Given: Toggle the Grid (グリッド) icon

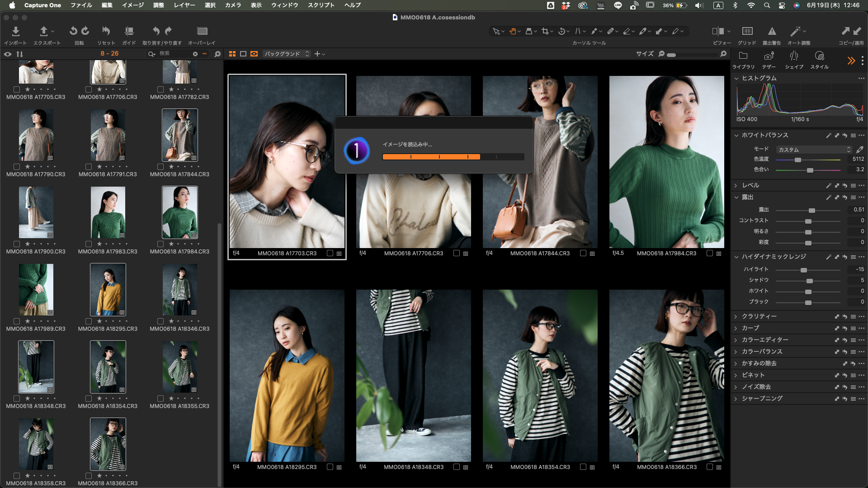Looking at the screenshot, I should [747, 31].
